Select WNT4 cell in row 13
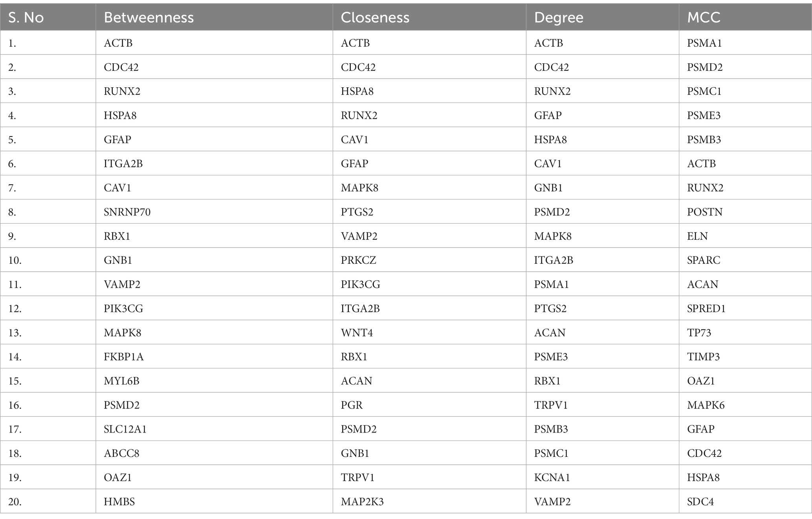Viewport: 812px width, 519px height. coord(357,333)
